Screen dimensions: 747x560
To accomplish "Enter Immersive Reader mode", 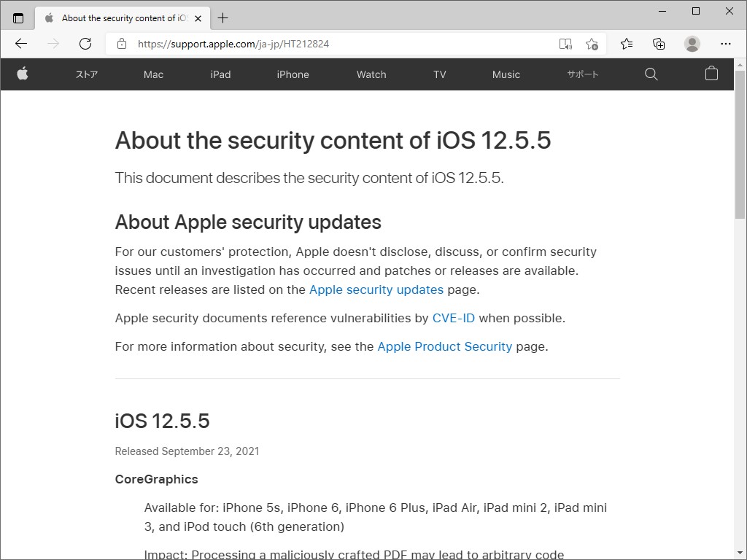I will [565, 44].
